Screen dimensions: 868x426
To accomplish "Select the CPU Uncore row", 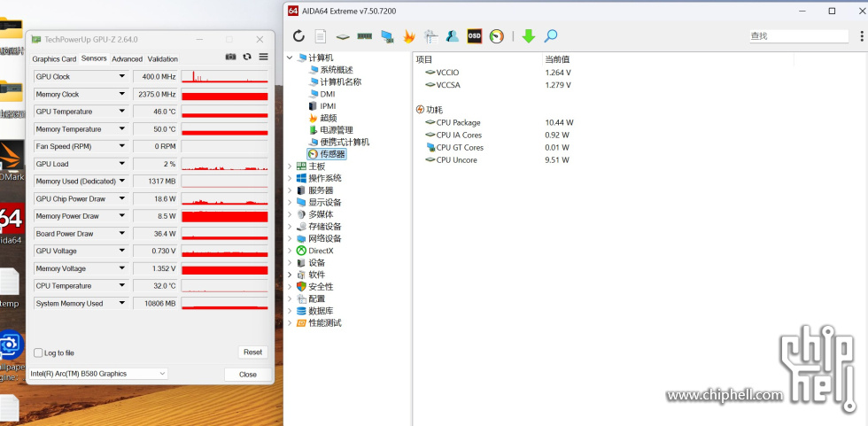I will 457,160.
